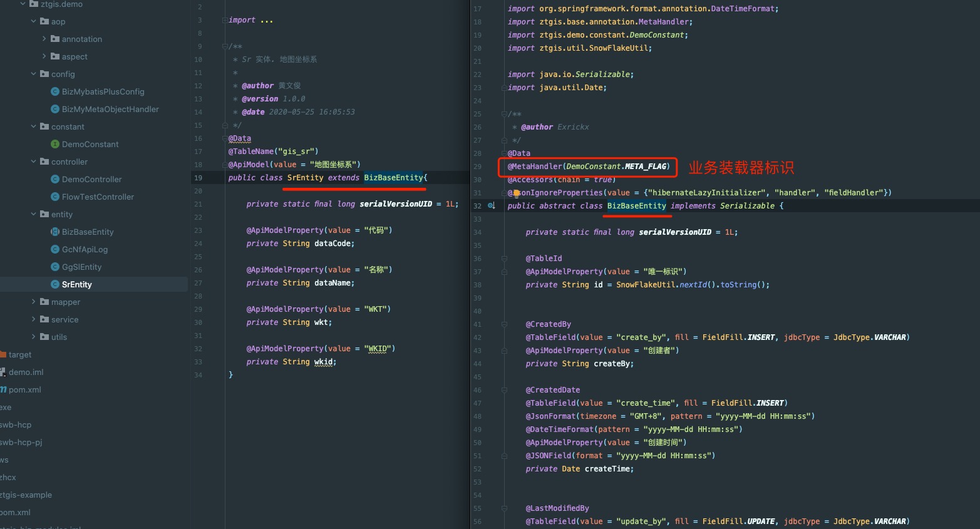
Task: Click line number 19 in left editor gutter
Action: (x=198, y=178)
